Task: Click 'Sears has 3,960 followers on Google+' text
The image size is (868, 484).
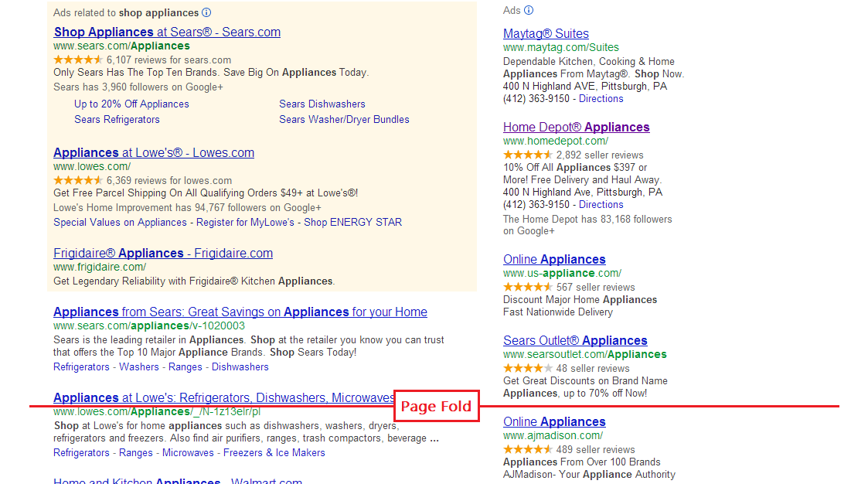Action: click(138, 87)
